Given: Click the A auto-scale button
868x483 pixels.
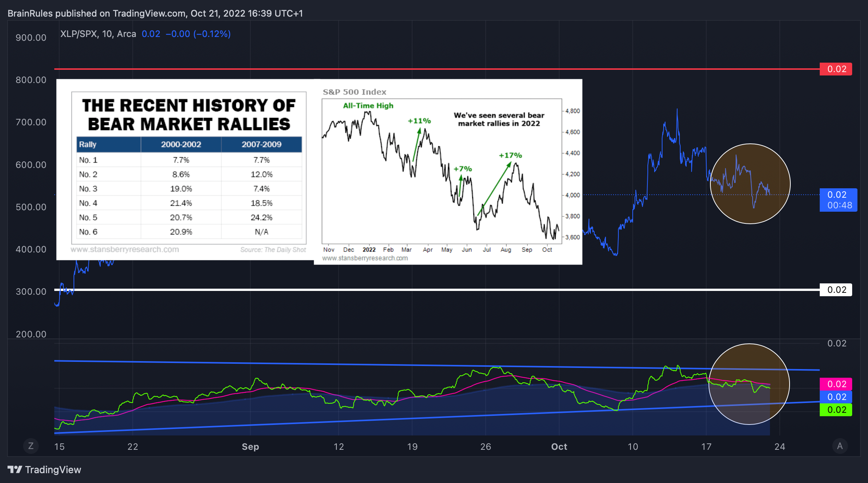Looking at the screenshot, I should (x=840, y=446).
